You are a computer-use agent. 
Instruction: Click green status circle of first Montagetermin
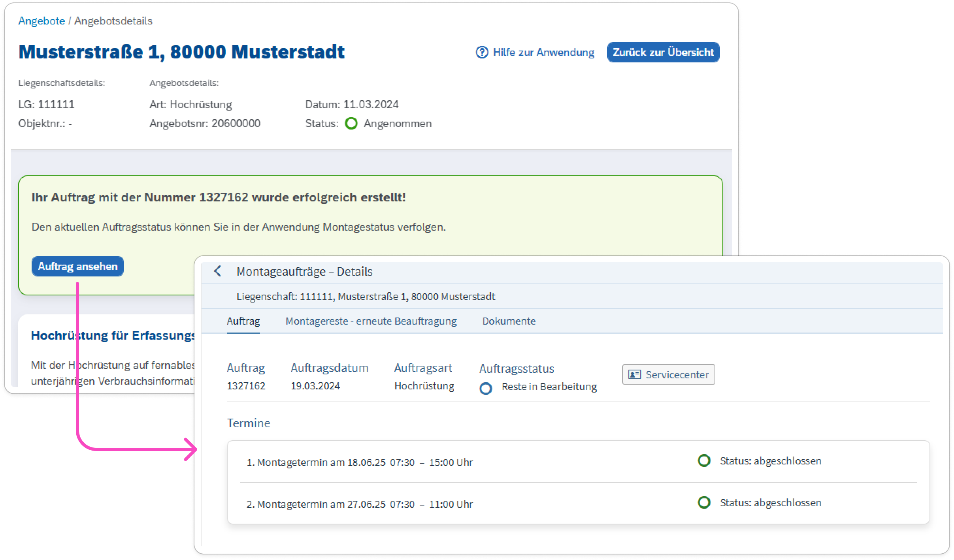click(704, 460)
